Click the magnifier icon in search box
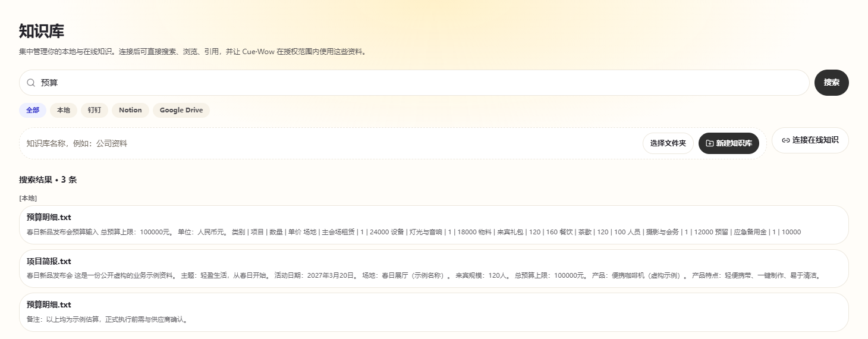Image resolution: width=868 pixels, height=339 pixels. pyautogui.click(x=31, y=83)
